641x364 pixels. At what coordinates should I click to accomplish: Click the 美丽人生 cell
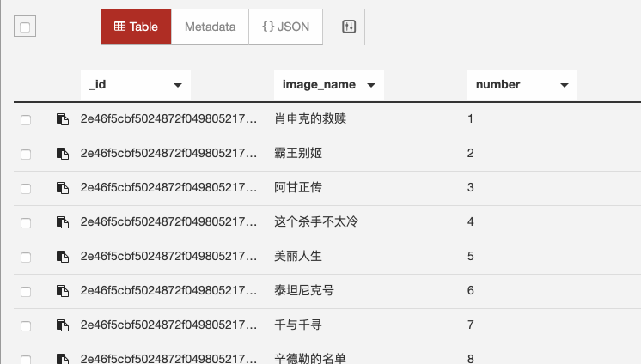(x=298, y=256)
